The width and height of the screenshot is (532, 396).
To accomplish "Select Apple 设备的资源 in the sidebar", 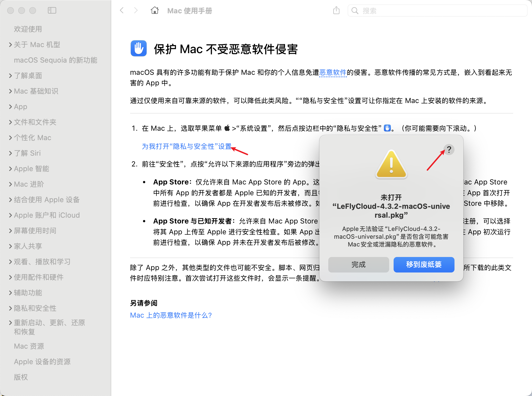I will [42, 362].
